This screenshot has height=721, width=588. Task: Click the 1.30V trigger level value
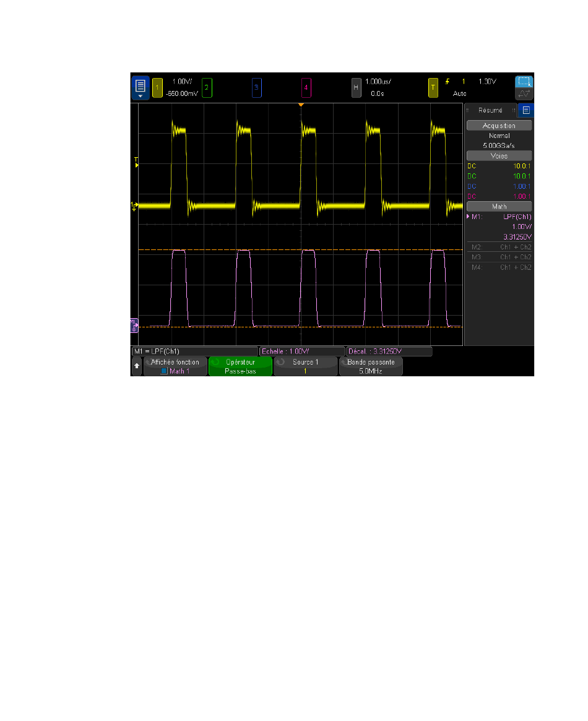487,82
